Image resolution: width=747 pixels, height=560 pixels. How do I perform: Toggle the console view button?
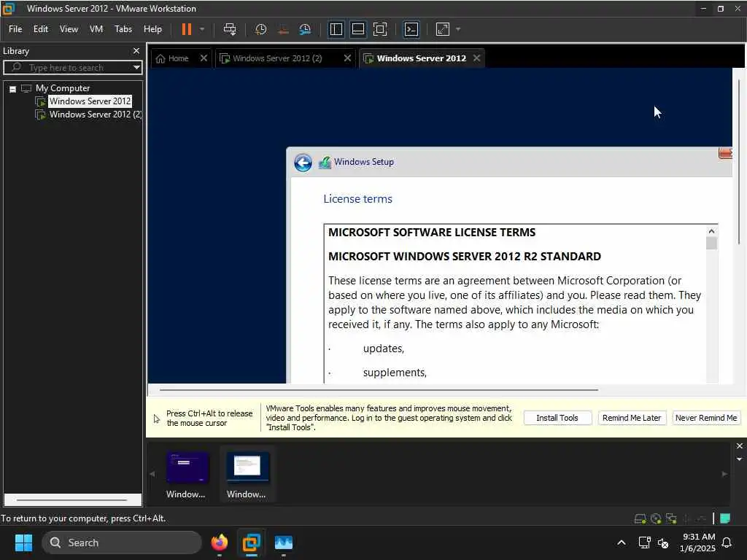411,29
